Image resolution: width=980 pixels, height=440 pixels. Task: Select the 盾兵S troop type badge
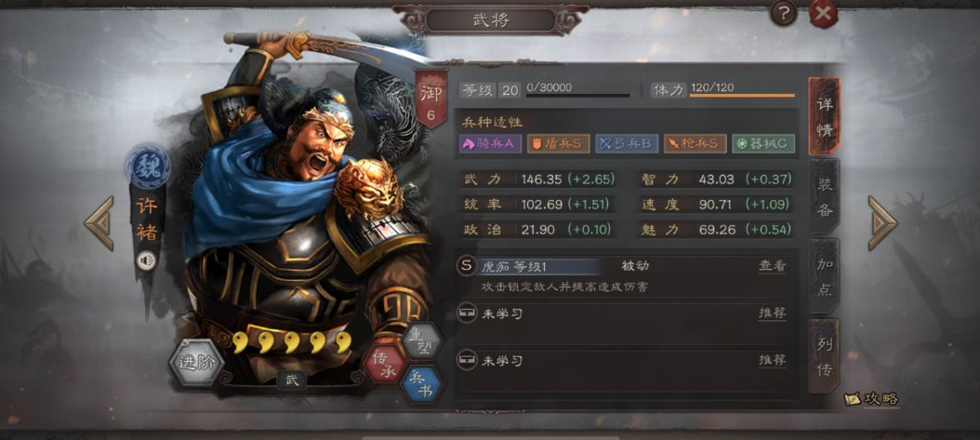(558, 144)
